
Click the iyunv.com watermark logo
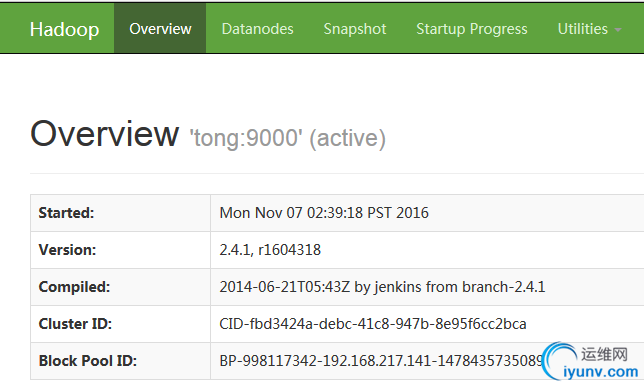590,363
